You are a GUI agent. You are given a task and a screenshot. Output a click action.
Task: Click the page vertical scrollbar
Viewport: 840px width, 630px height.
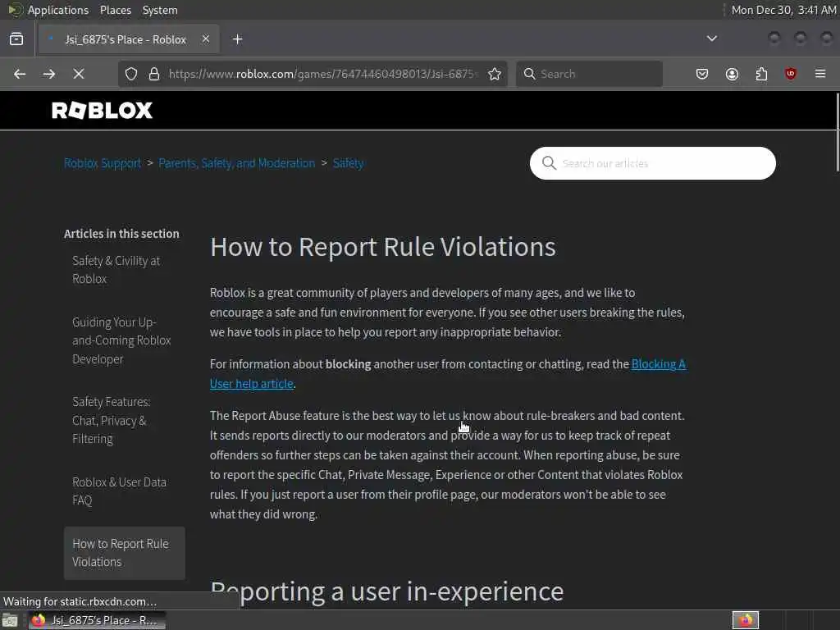838,132
